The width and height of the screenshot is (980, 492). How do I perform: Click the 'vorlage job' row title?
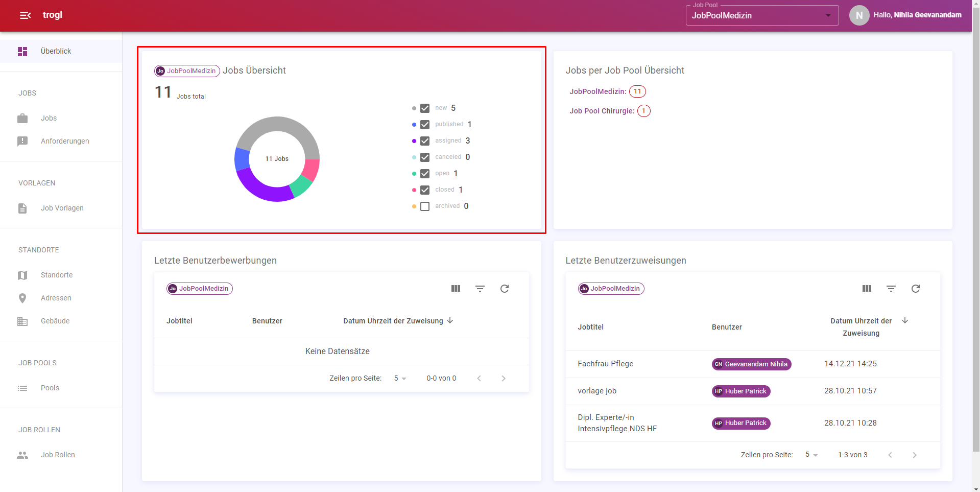coord(597,391)
